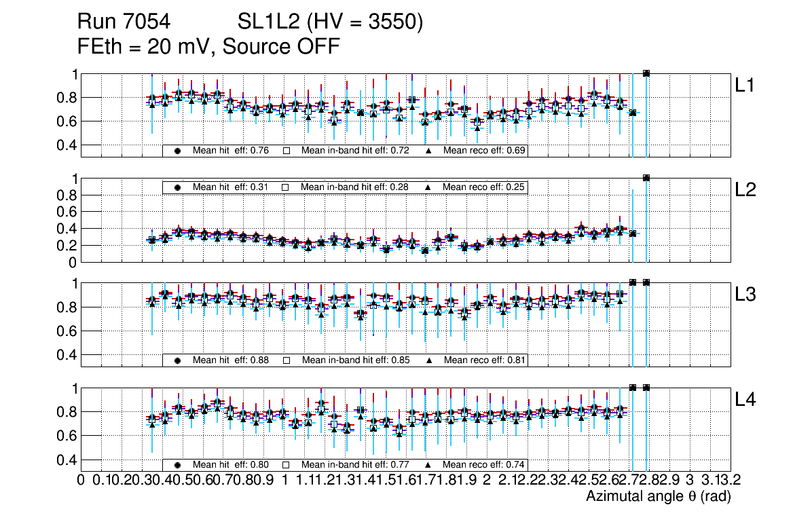Image resolution: width=812 pixels, height=524 pixels.
Task: Click the circle marker beside 'Mean hit eff: 0.76'
Action: [177, 151]
